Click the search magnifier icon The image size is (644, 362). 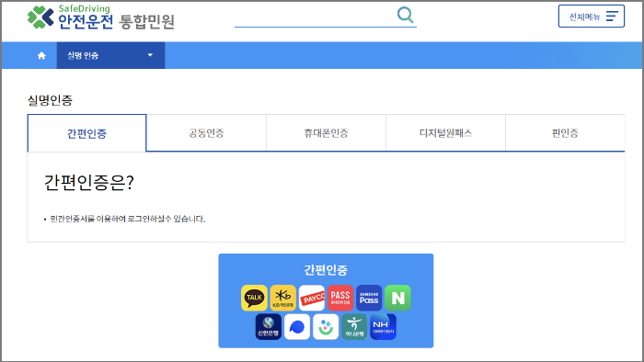tap(406, 15)
